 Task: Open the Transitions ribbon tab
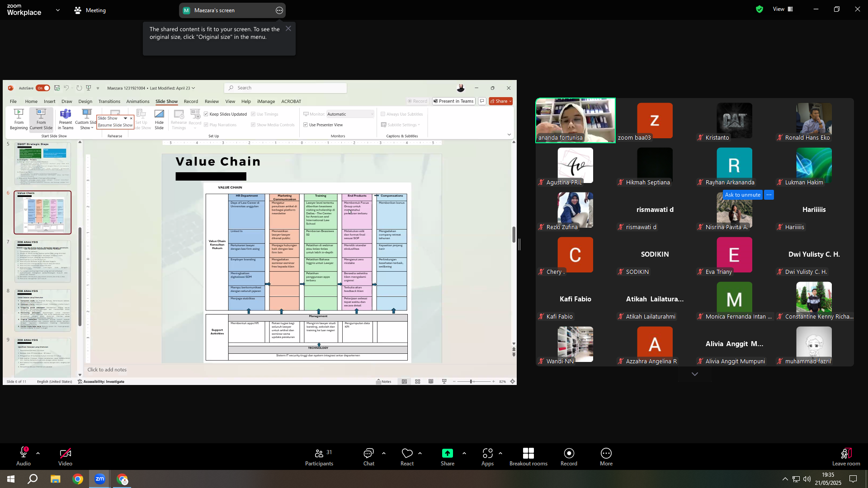[109, 102]
